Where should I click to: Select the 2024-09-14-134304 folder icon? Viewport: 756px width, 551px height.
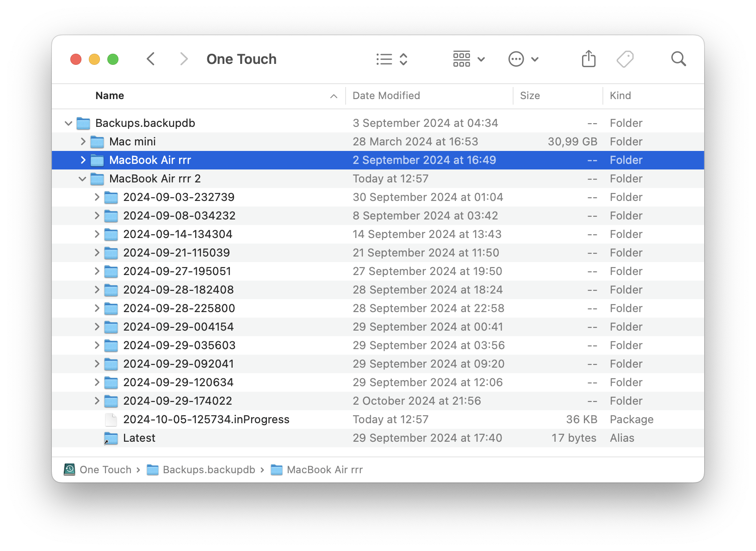pos(111,234)
